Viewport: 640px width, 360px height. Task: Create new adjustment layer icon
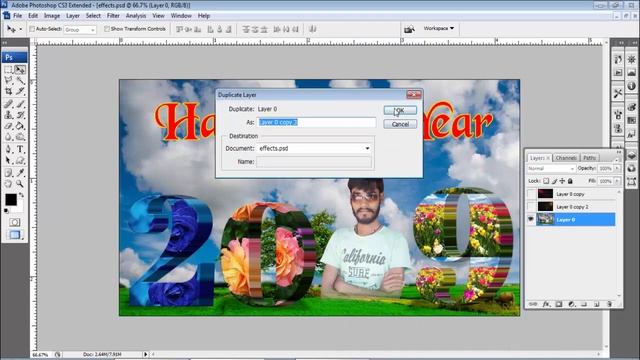571,304
